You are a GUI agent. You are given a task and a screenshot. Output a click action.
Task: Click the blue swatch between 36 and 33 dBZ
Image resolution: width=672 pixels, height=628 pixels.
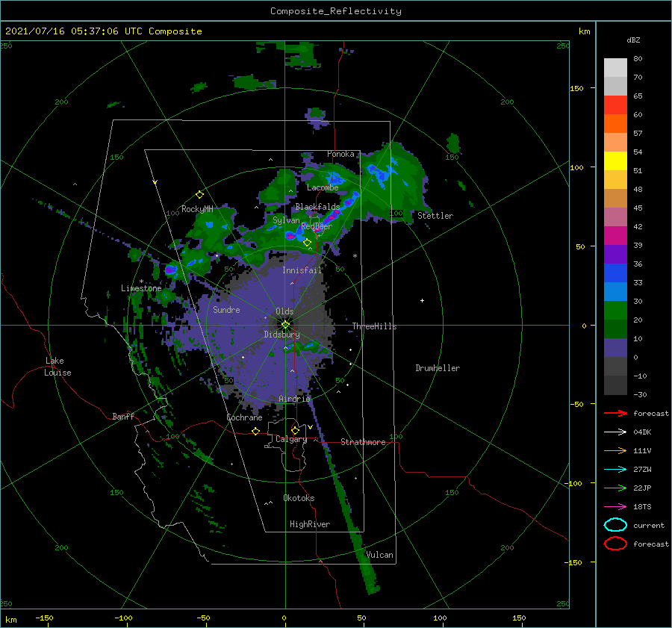(x=615, y=273)
